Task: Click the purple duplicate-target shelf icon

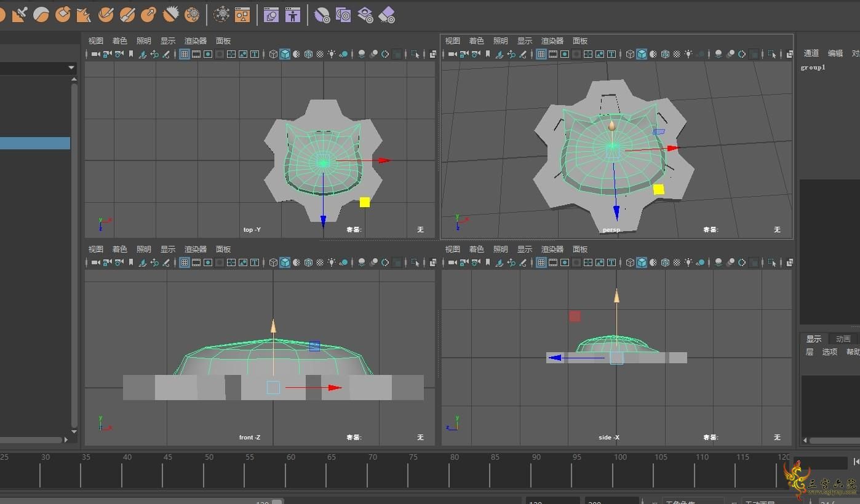Action: point(343,14)
